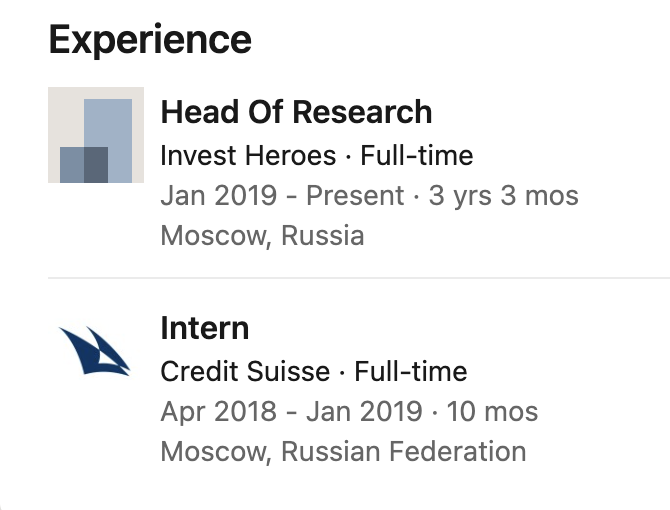Click Full-time label beside Invest Heroes

(417, 156)
